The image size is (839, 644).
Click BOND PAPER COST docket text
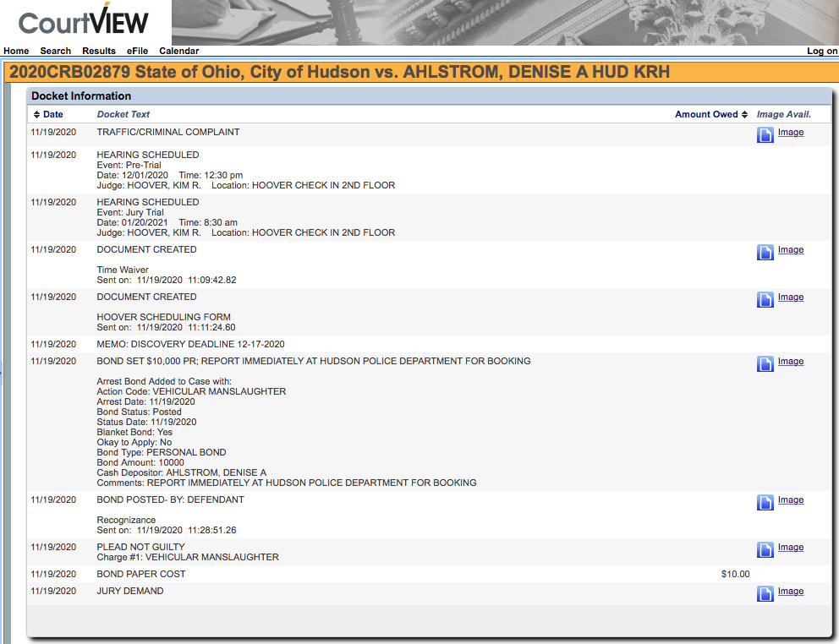pyautogui.click(x=141, y=574)
